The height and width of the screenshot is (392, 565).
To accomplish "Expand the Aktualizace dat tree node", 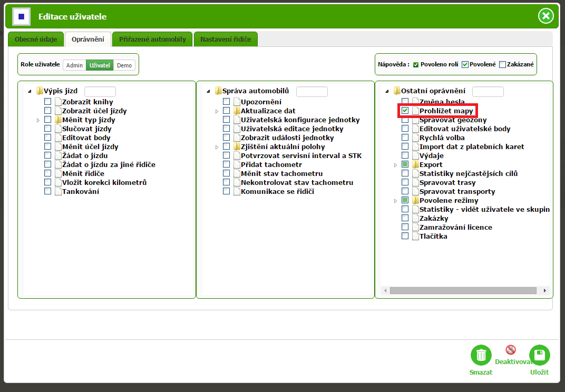I will pos(217,111).
